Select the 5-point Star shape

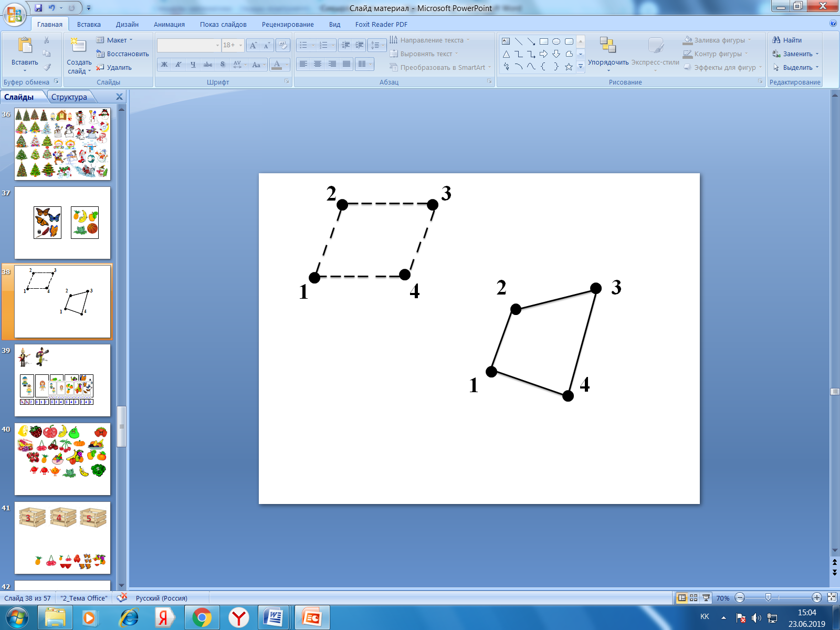pyautogui.click(x=569, y=67)
